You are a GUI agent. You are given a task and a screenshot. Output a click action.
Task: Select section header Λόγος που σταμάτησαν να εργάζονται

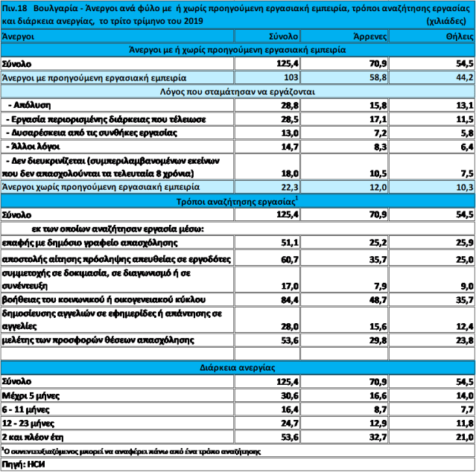click(x=238, y=92)
